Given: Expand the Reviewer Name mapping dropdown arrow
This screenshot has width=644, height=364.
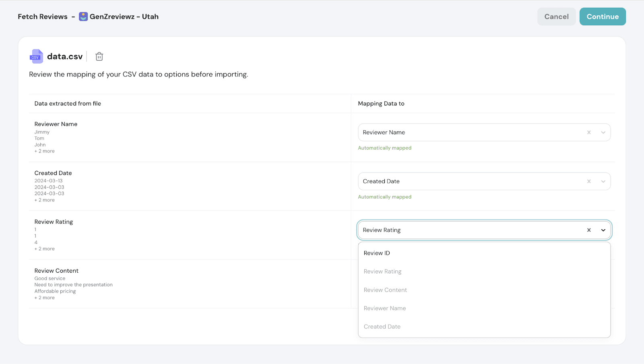Looking at the screenshot, I should coord(603,132).
